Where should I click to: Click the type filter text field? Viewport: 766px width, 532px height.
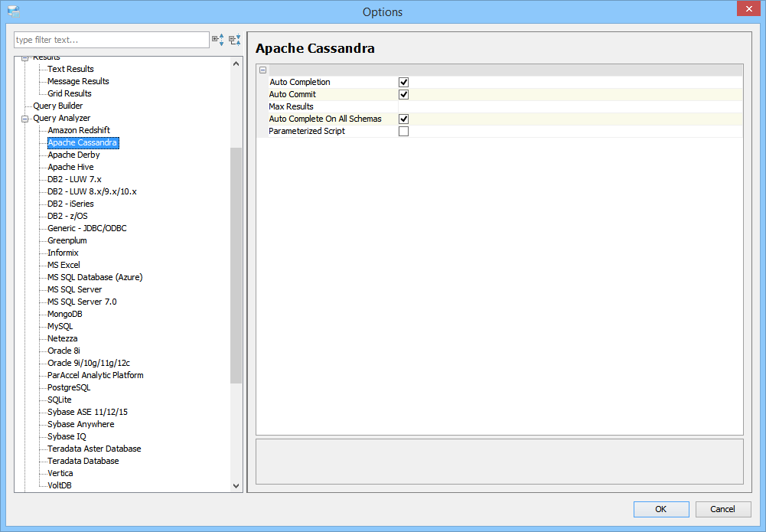(x=111, y=40)
